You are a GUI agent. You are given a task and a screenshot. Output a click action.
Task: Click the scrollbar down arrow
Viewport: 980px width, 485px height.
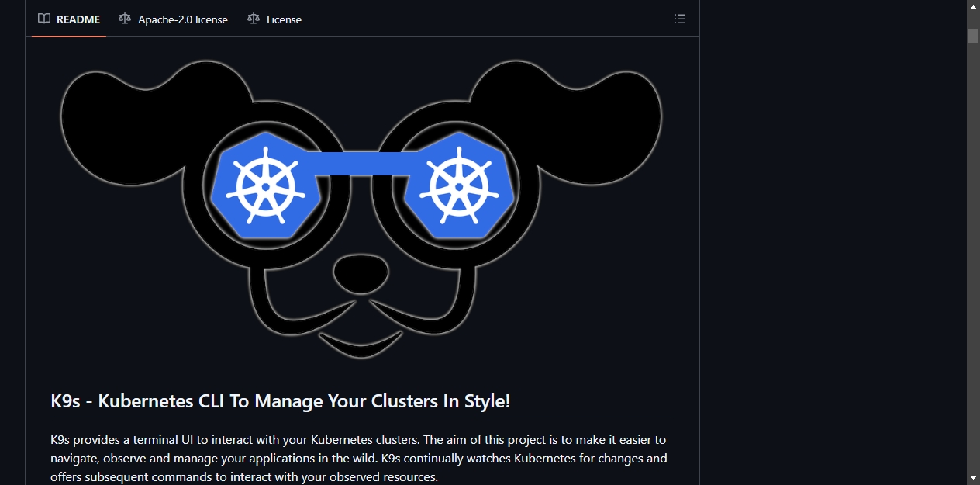(973, 478)
